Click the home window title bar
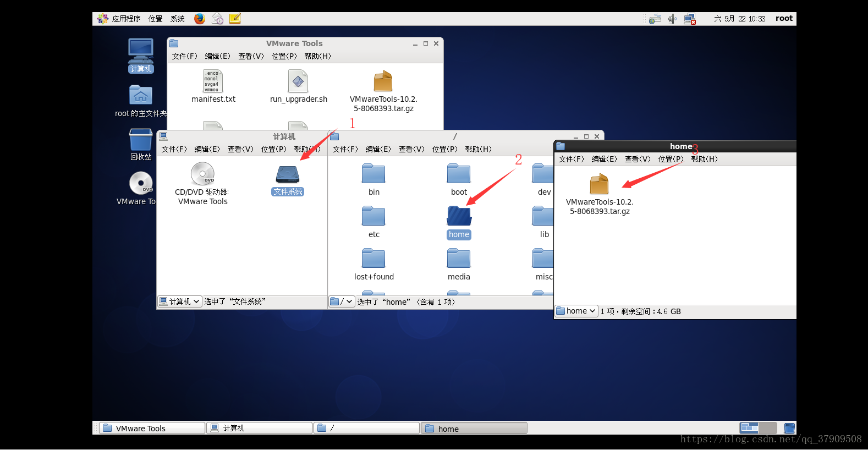This screenshot has height=450, width=868. tap(675, 146)
